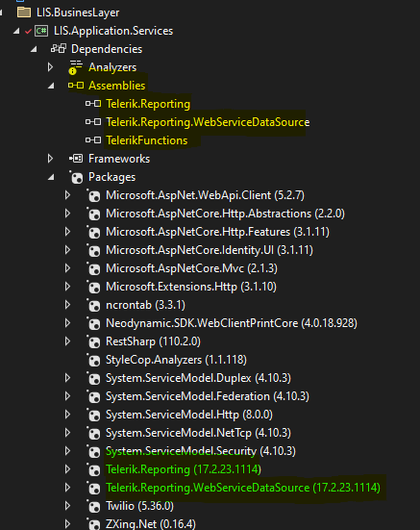Expand the Frameworks node
The width and height of the screenshot is (420, 530).
pyautogui.click(x=50, y=158)
